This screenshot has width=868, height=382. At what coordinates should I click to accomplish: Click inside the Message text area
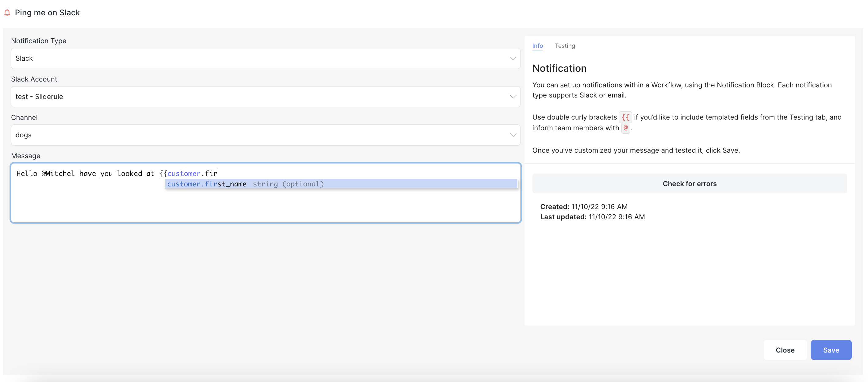click(266, 205)
